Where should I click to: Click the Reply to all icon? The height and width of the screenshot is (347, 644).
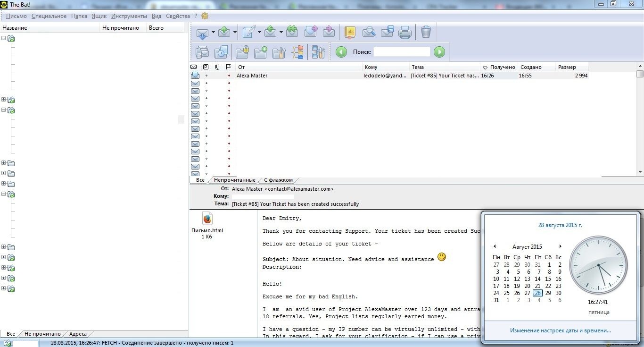(x=292, y=32)
